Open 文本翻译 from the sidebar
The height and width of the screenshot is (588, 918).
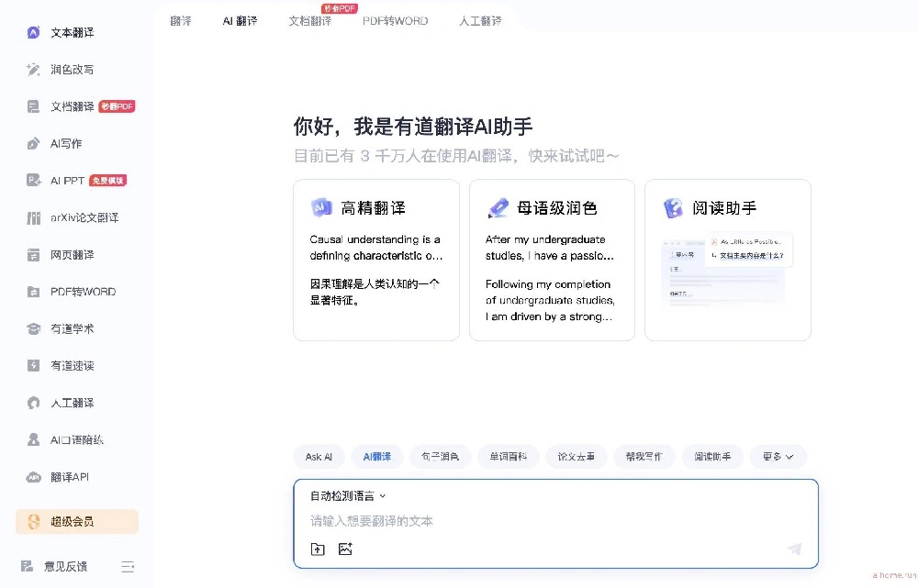tap(71, 32)
